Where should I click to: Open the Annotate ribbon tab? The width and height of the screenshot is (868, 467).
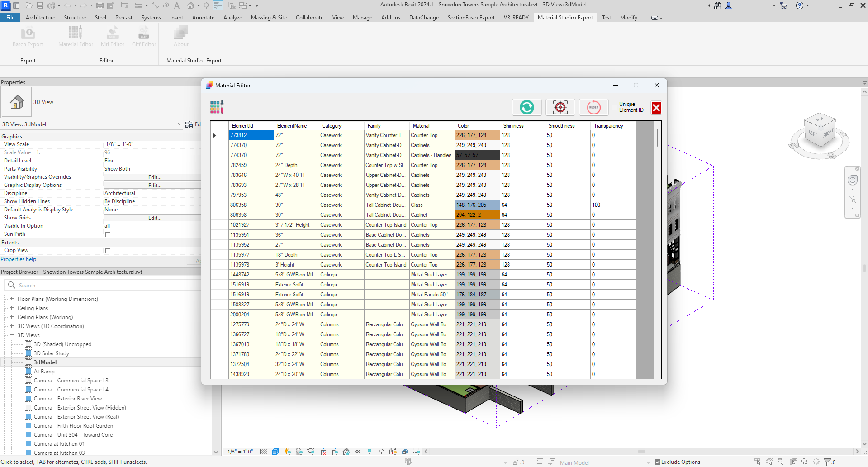point(203,18)
